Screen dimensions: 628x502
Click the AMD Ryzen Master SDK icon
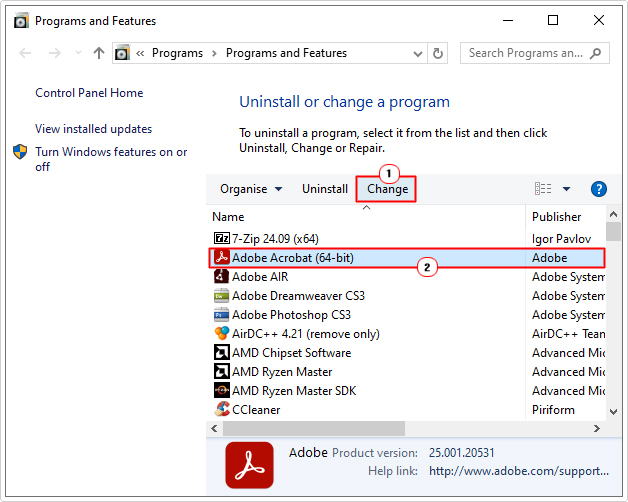click(221, 390)
